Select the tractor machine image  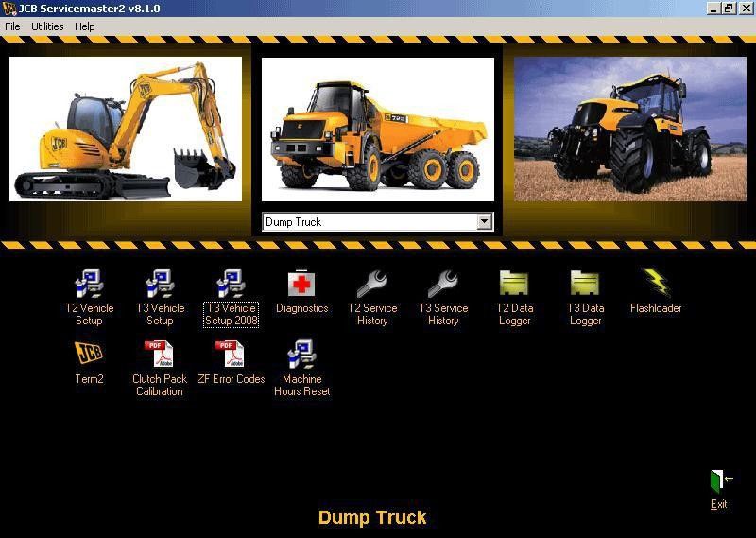coord(629,129)
